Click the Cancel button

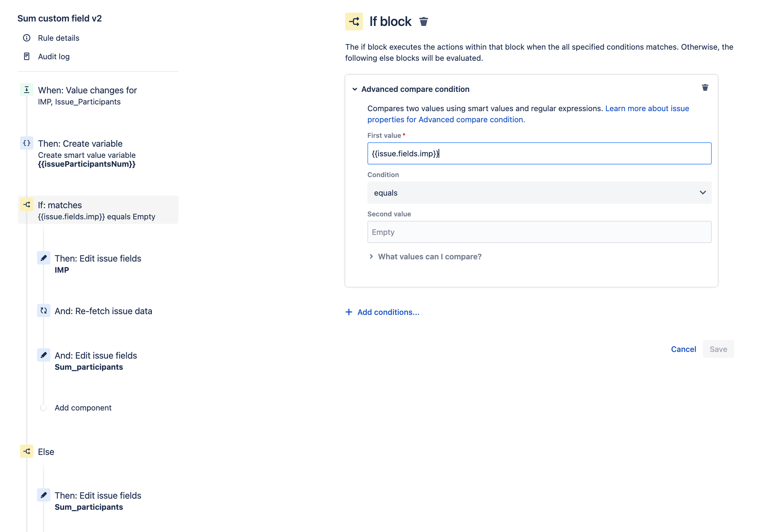click(683, 349)
